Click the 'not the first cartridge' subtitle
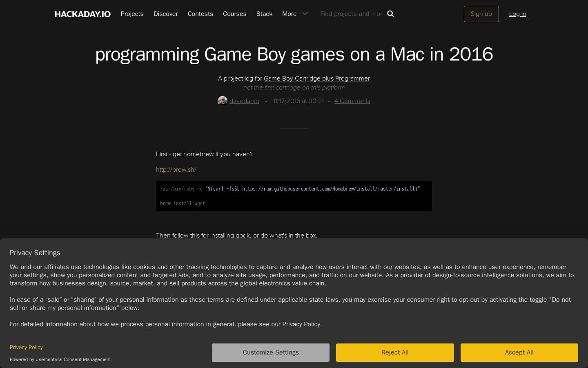 pyautogui.click(x=294, y=88)
